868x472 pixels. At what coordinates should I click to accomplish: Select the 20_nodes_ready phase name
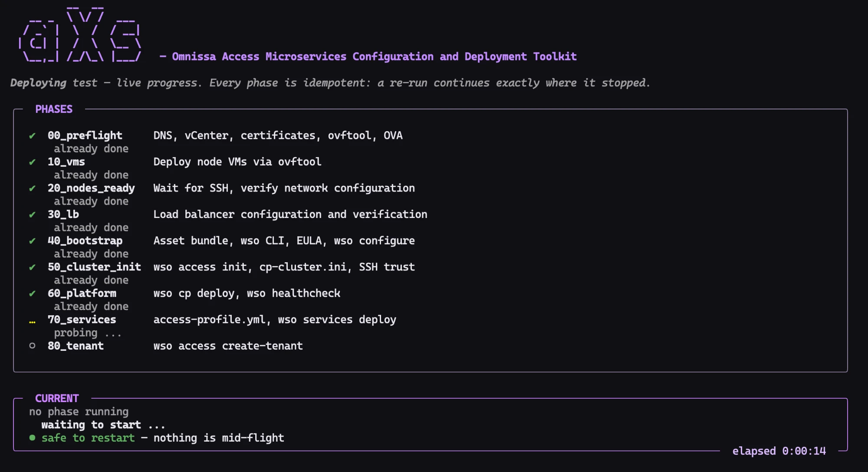91,188
